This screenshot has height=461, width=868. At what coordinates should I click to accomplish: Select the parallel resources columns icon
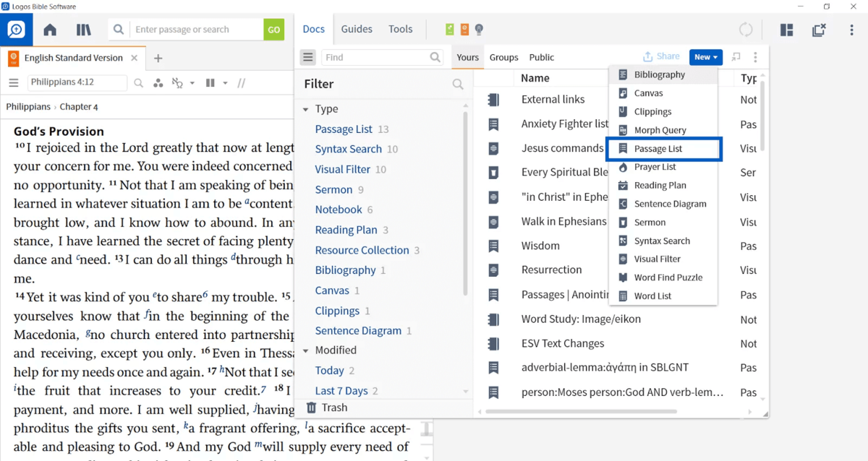(210, 83)
